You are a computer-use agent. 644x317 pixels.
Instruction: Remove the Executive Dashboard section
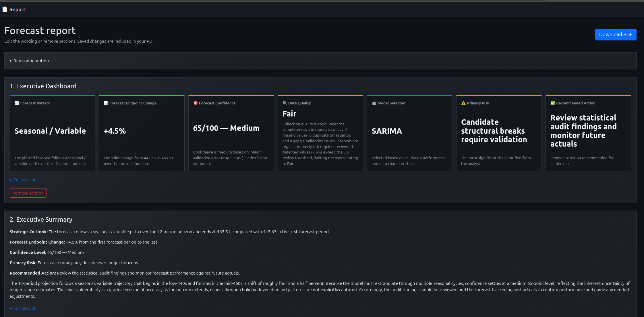click(x=28, y=193)
